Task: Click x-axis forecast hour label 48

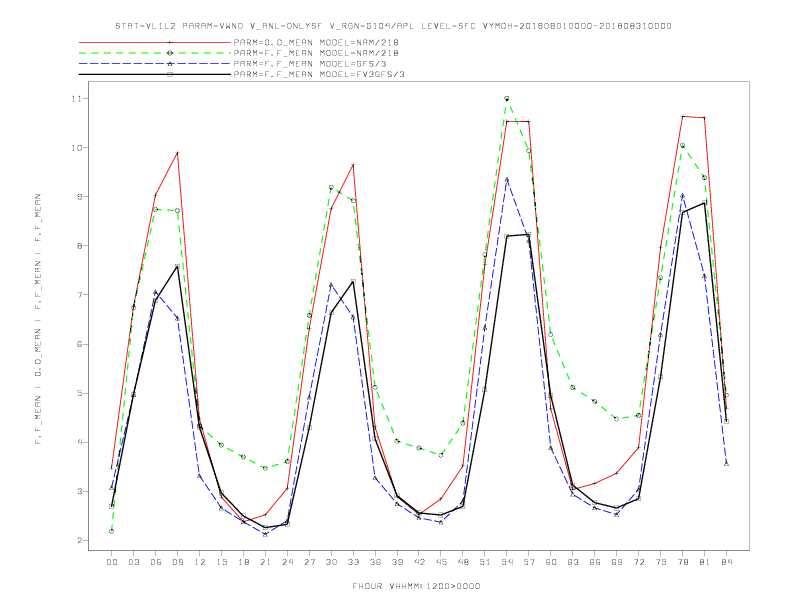Action: (x=463, y=562)
